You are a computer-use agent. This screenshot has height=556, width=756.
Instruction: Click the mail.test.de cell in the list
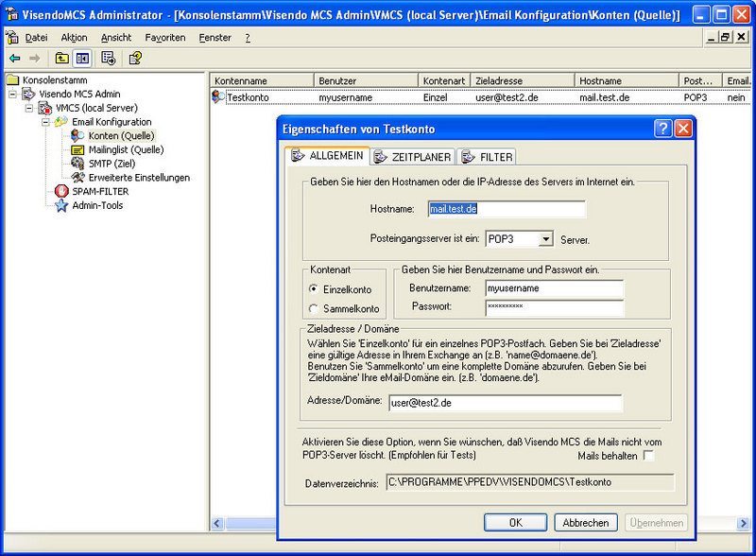pyautogui.click(x=604, y=97)
